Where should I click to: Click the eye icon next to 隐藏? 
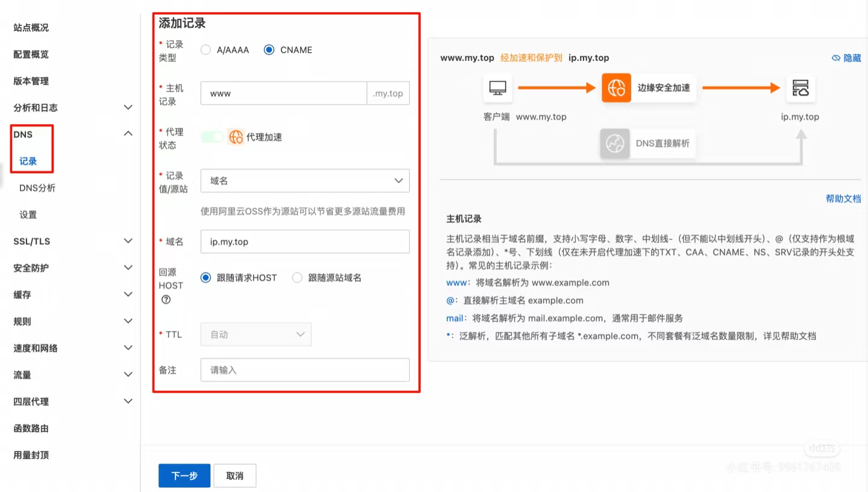click(x=835, y=58)
